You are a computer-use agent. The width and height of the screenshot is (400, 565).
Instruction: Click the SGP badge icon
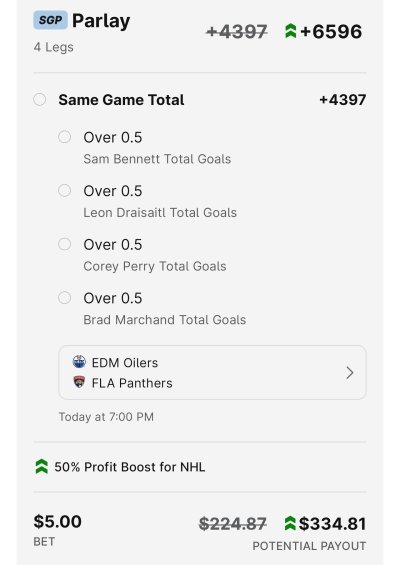(x=50, y=20)
